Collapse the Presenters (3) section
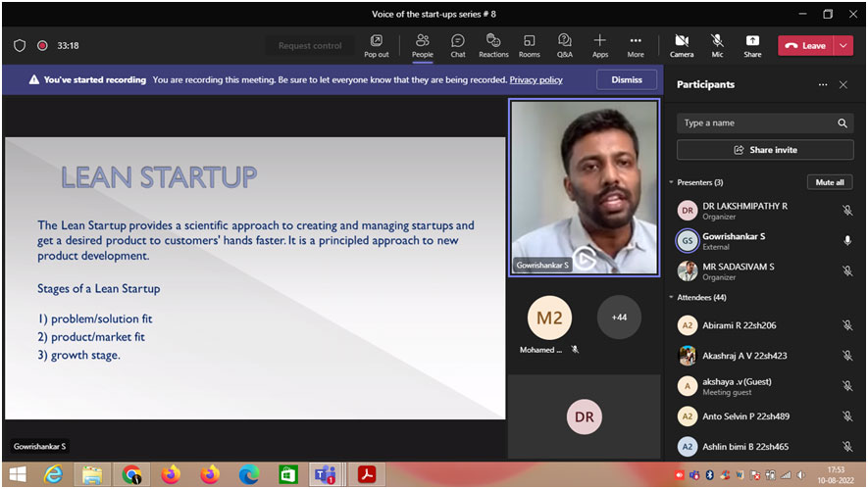Screen dimensions: 868x489 tap(672, 182)
